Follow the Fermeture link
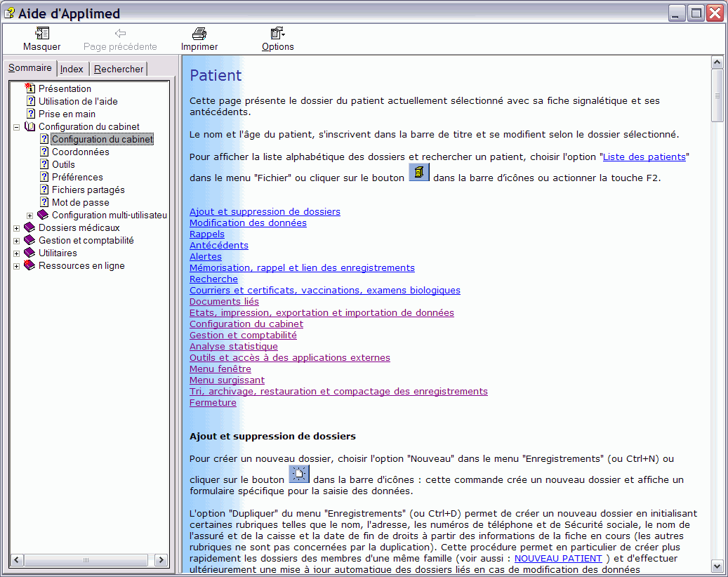 coord(213,402)
